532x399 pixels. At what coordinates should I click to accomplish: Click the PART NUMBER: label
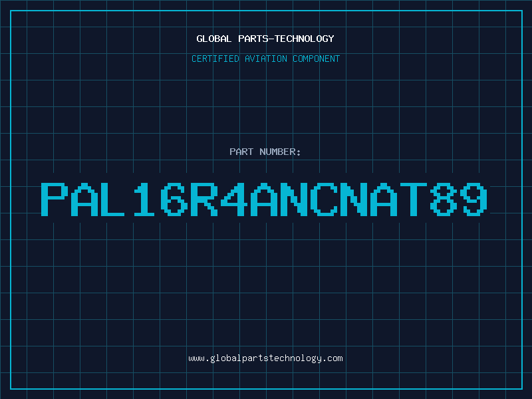265,152
